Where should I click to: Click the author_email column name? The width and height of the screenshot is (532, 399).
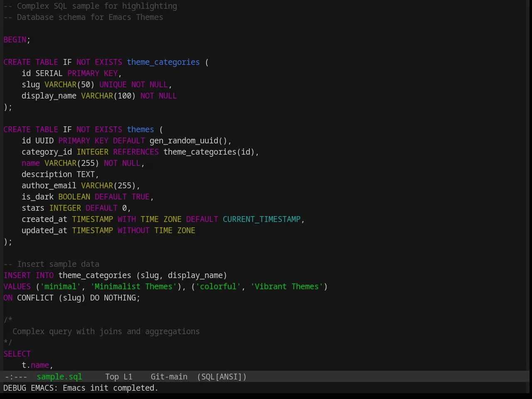49,185
